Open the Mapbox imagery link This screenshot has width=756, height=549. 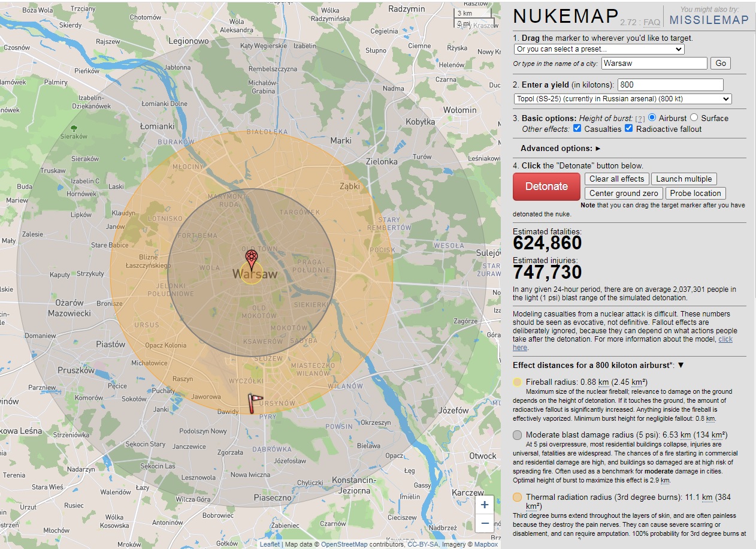point(486,544)
